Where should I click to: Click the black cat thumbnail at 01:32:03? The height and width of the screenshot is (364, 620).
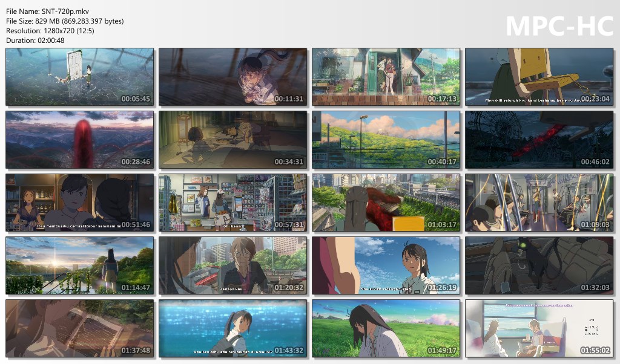tap(539, 265)
